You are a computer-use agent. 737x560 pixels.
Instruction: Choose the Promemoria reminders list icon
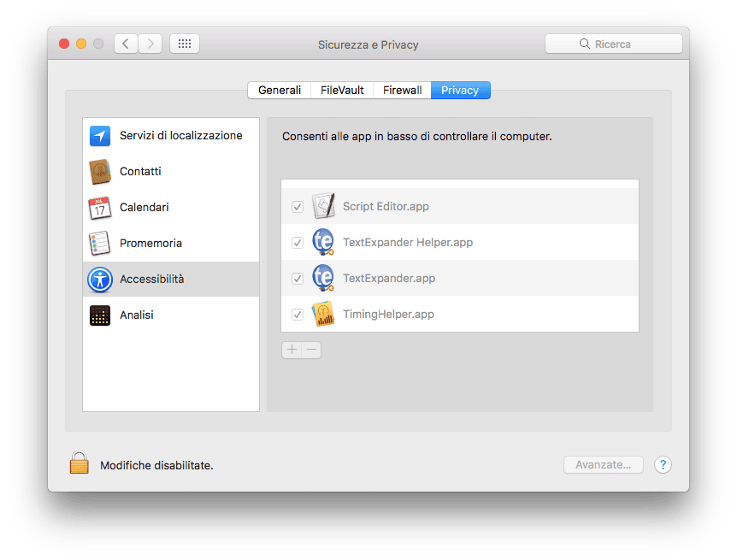100,243
